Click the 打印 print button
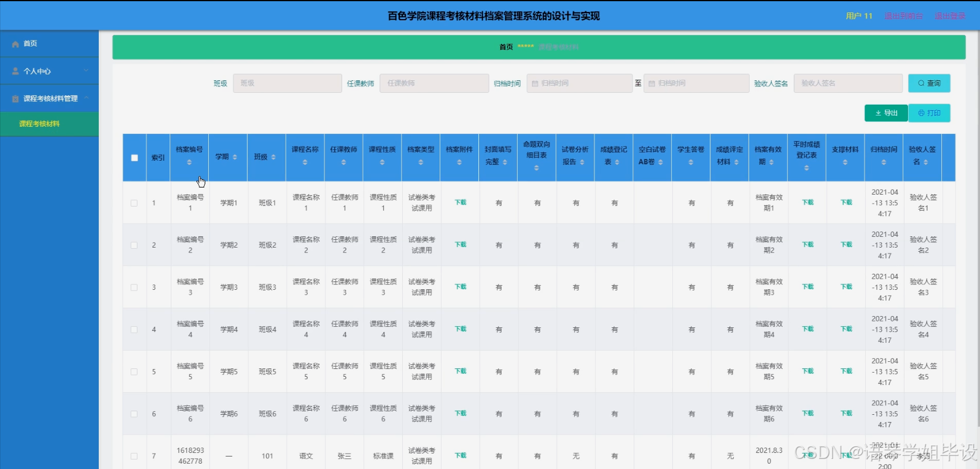 [x=929, y=113]
